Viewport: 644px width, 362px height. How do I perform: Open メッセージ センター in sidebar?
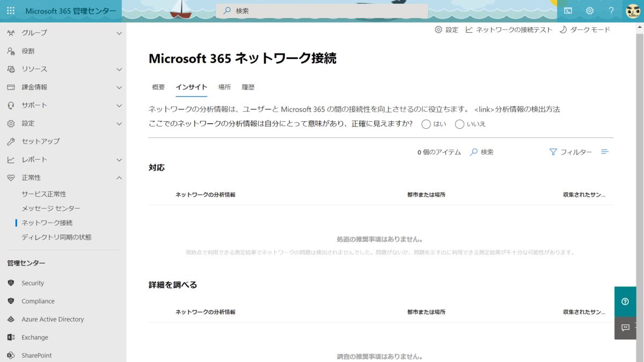point(51,209)
